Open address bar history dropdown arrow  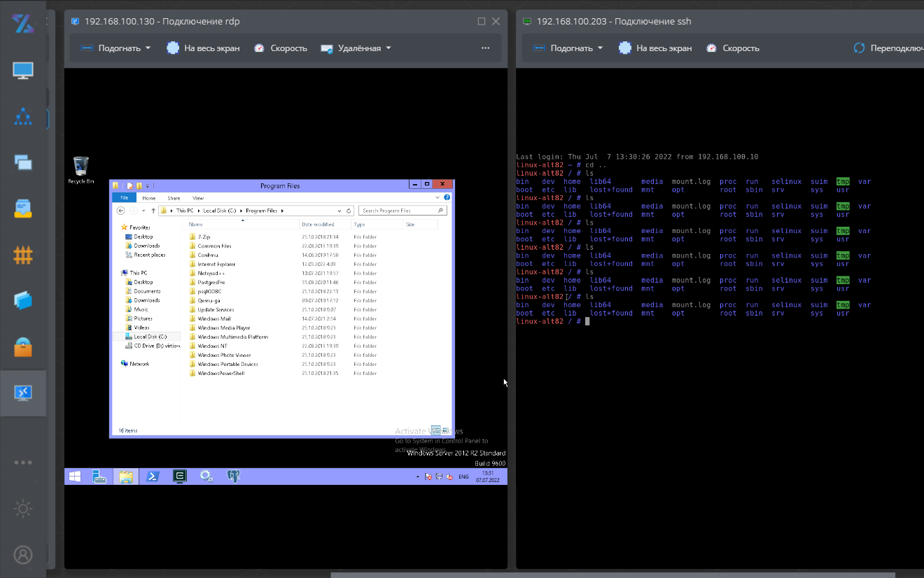pos(339,210)
